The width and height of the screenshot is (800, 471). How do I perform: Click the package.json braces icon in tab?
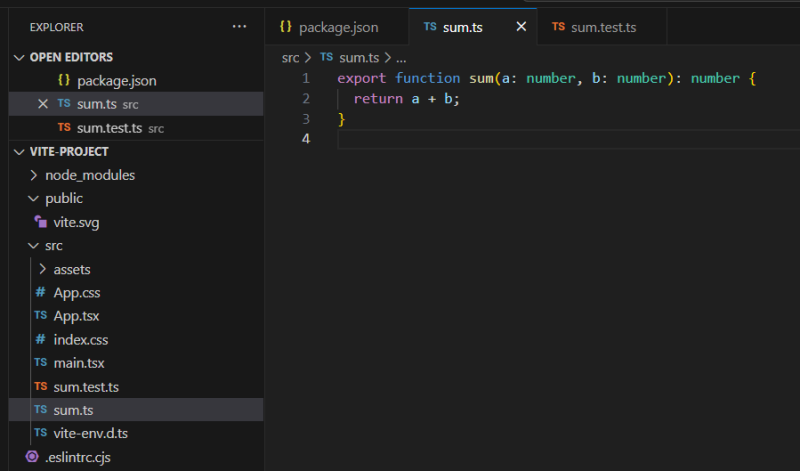click(286, 27)
